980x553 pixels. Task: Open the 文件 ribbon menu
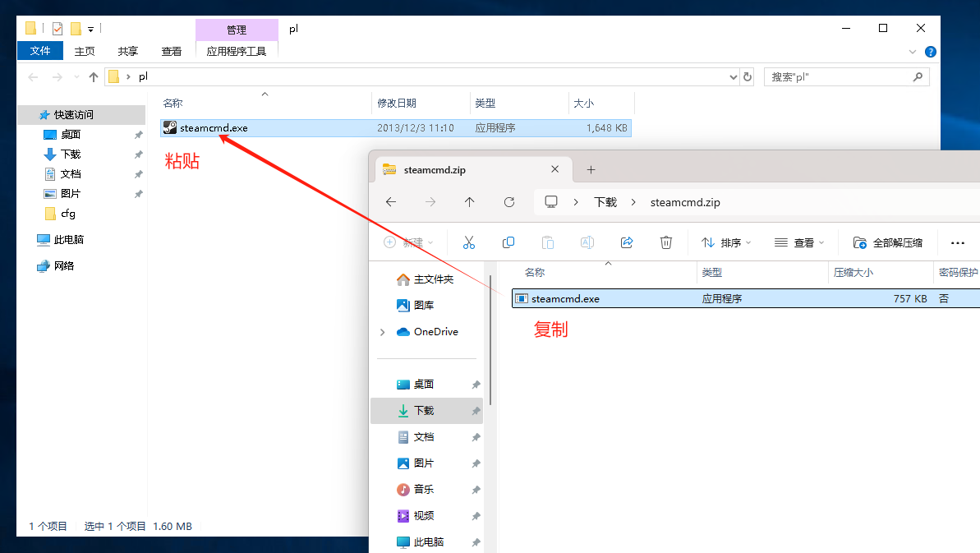(x=40, y=51)
